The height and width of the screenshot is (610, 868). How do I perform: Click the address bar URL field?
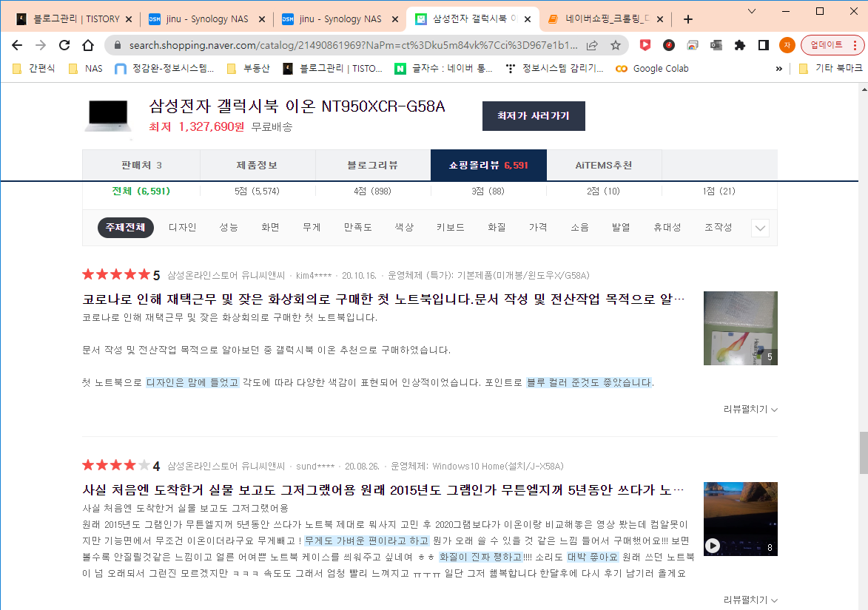pyautogui.click(x=353, y=45)
